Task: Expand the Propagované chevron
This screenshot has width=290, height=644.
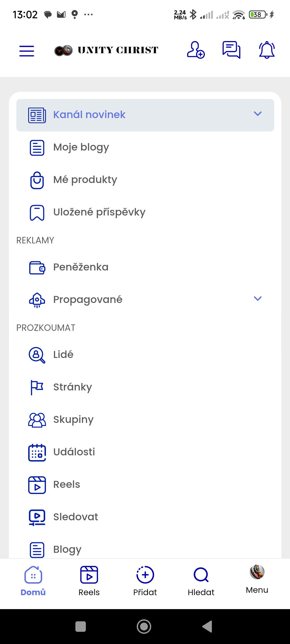Action: (x=258, y=299)
